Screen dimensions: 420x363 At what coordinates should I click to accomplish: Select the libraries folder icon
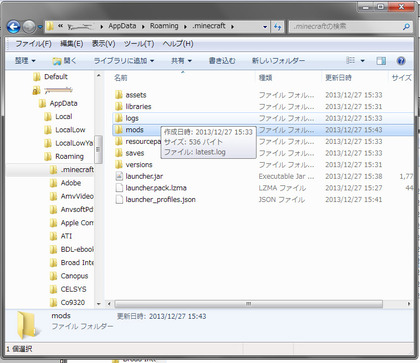pyautogui.click(x=119, y=107)
